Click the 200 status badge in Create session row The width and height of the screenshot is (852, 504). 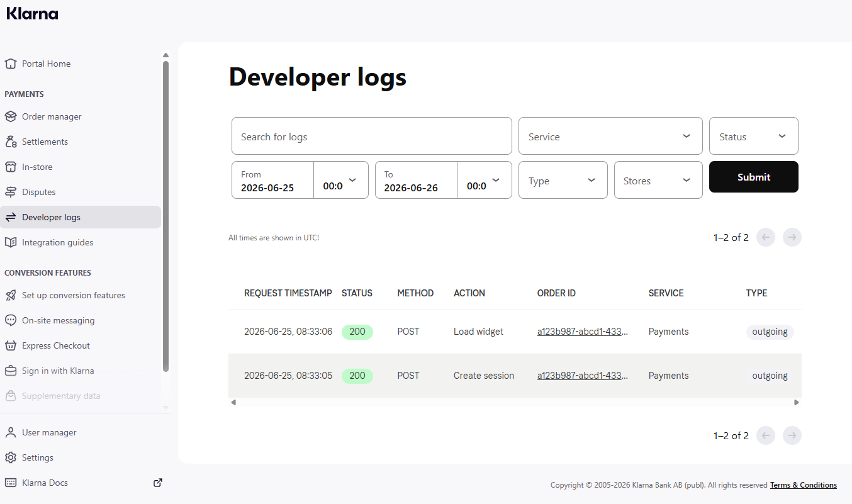pyautogui.click(x=357, y=376)
